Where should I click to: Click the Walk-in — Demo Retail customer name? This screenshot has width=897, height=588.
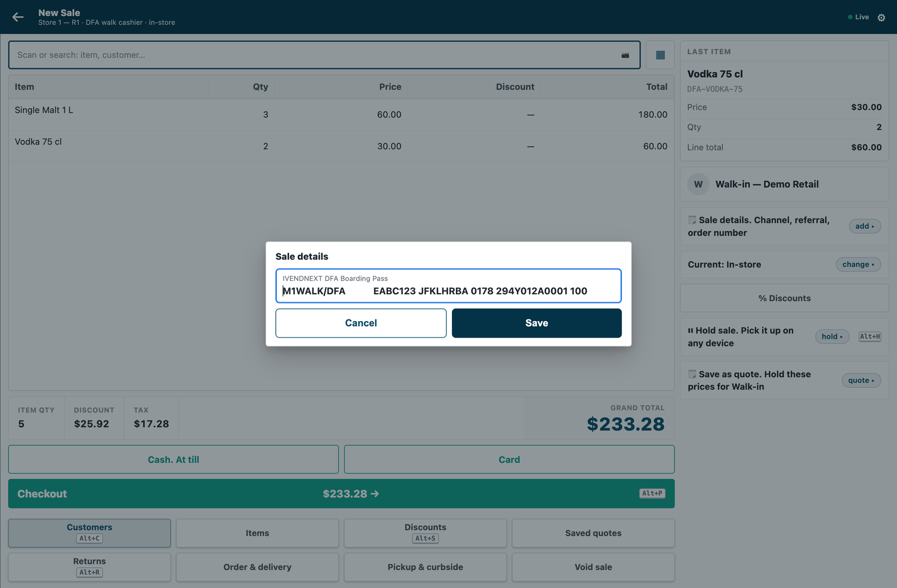(767, 184)
